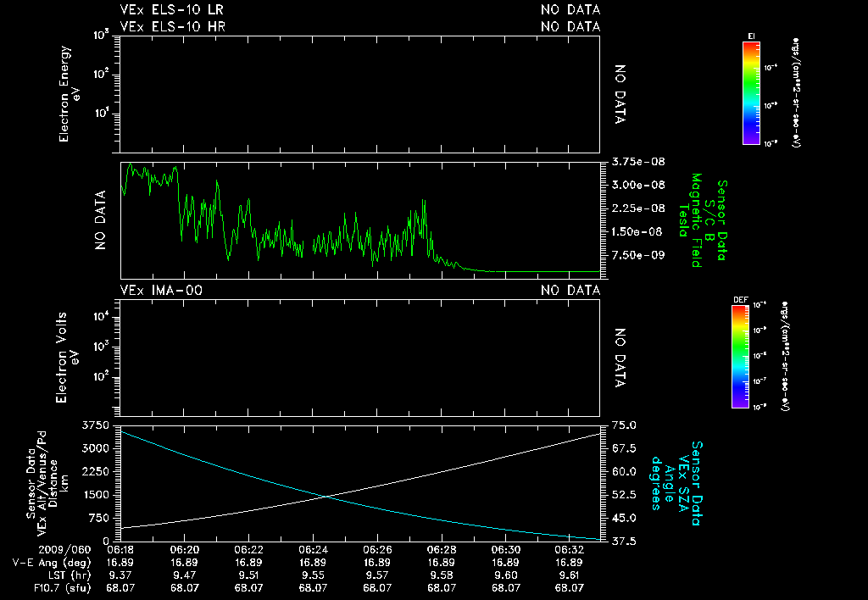Select the 'VEx ELS-10 HR' title
This screenshot has height=600, width=868.
(172, 26)
